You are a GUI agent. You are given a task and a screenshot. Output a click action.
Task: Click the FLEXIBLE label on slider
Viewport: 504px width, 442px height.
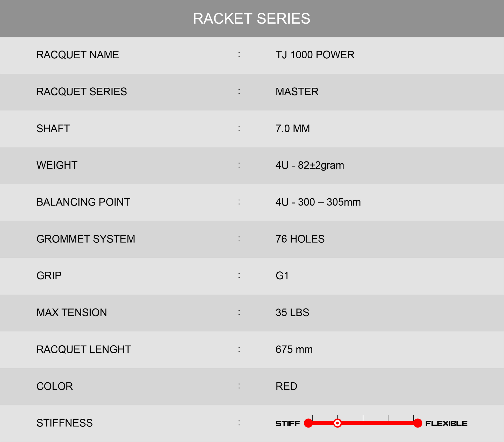tap(446, 424)
